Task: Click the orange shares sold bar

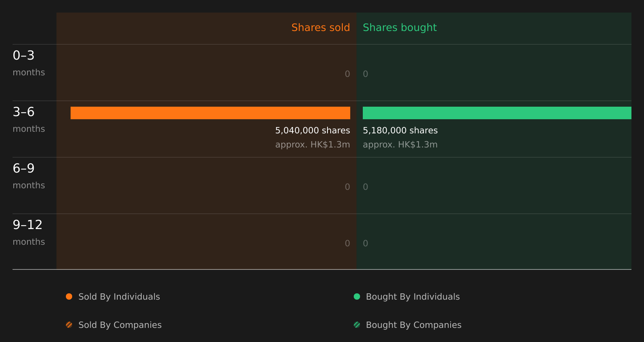Action: click(210, 113)
